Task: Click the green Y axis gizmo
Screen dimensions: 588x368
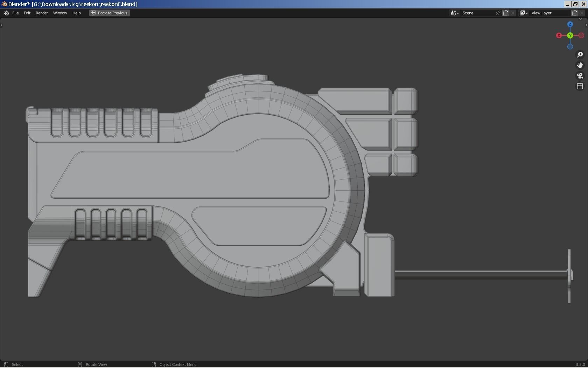Action: coord(570,35)
